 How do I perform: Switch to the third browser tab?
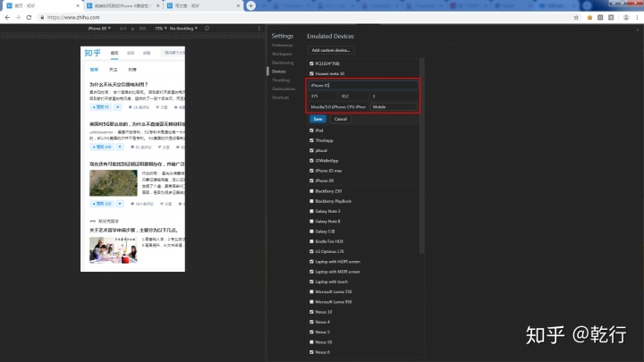[x=203, y=5]
